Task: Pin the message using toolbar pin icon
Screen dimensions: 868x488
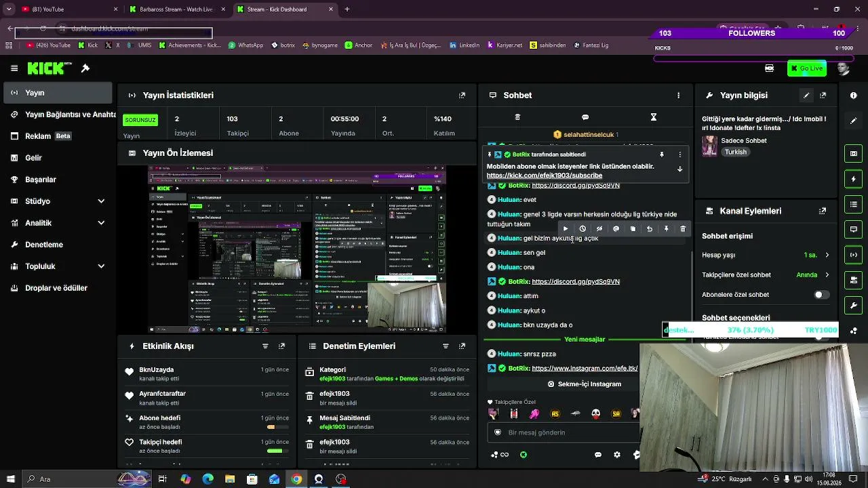Action: [x=666, y=228]
